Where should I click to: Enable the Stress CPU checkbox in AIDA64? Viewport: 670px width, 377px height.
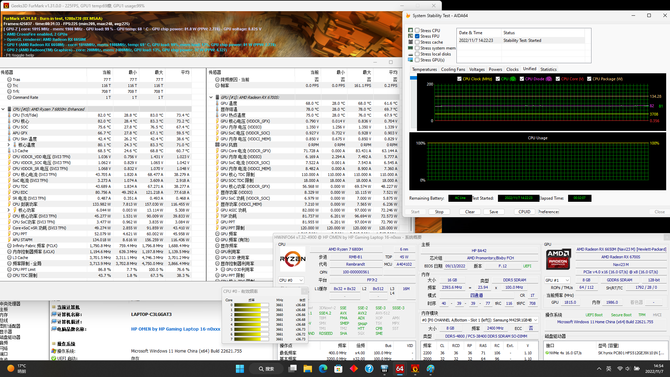pyautogui.click(x=417, y=30)
